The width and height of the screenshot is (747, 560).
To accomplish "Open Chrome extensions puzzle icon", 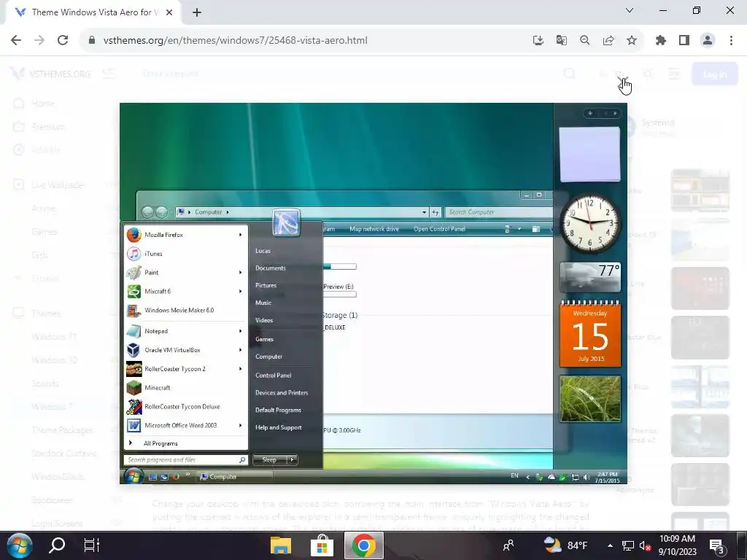I will pos(661,41).
